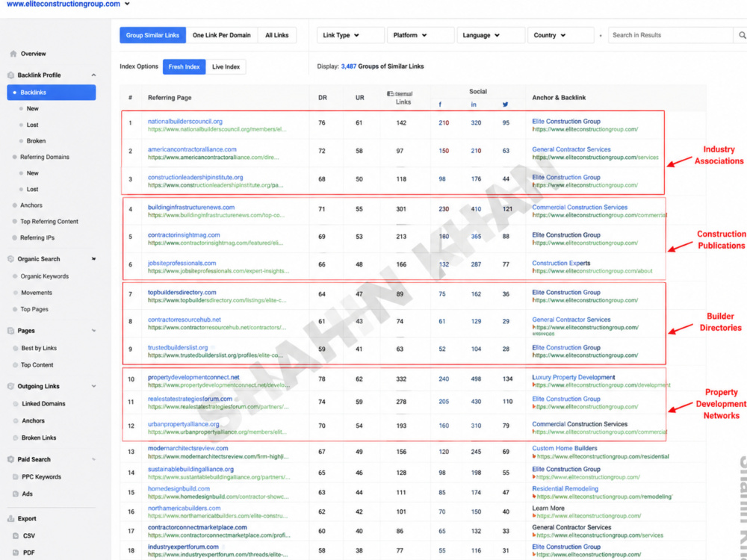Toggle the Paid Search section chevron

(93, 459)
